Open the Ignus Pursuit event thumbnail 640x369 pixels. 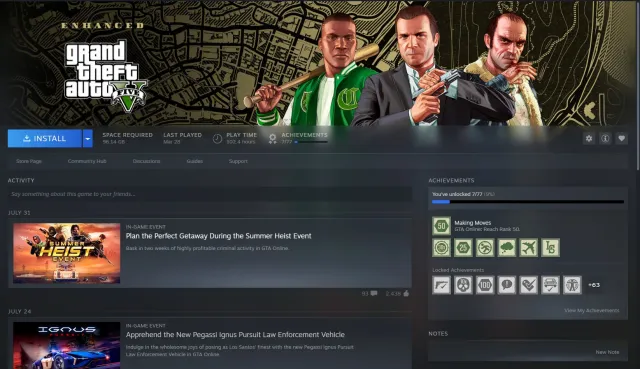tap(67, 345)
